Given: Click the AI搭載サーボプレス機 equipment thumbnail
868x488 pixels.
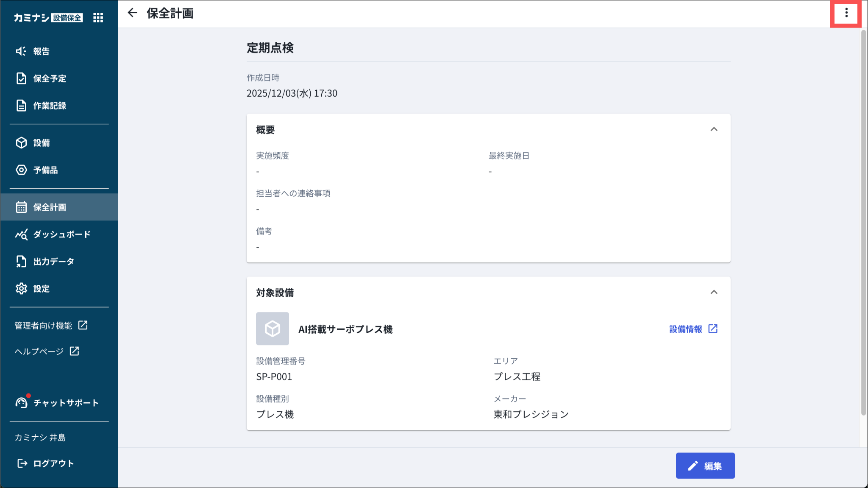Looking at the screenshot, I should click(273, 329).
